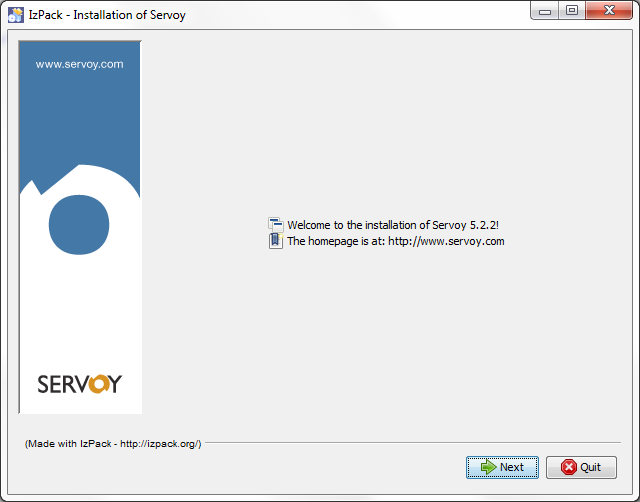Click the homepage http://www.servoy.com text

click(x=396, y=241)
